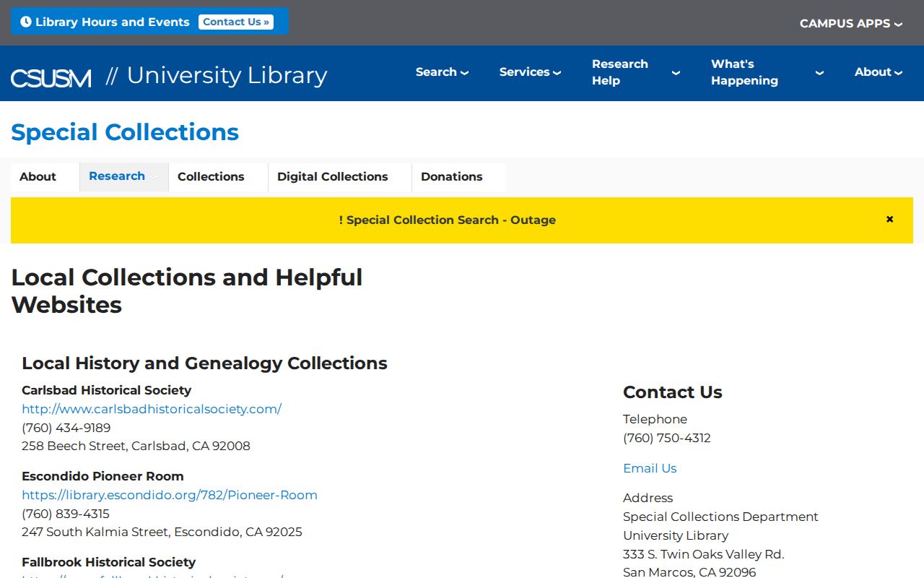Click the Special Collections heading link
Screen dimensions: 924x578
125,132
